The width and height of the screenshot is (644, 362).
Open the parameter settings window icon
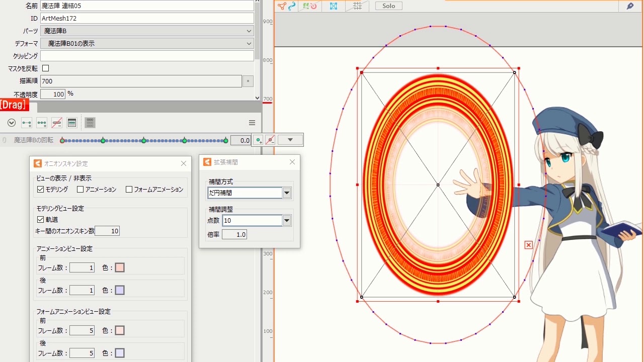pos(72,123)
